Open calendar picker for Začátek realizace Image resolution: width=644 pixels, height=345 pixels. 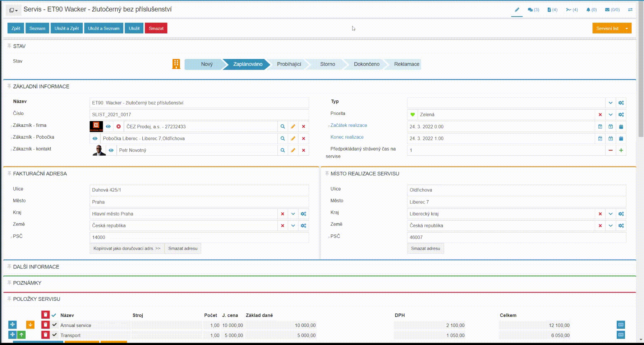(621, 126)
